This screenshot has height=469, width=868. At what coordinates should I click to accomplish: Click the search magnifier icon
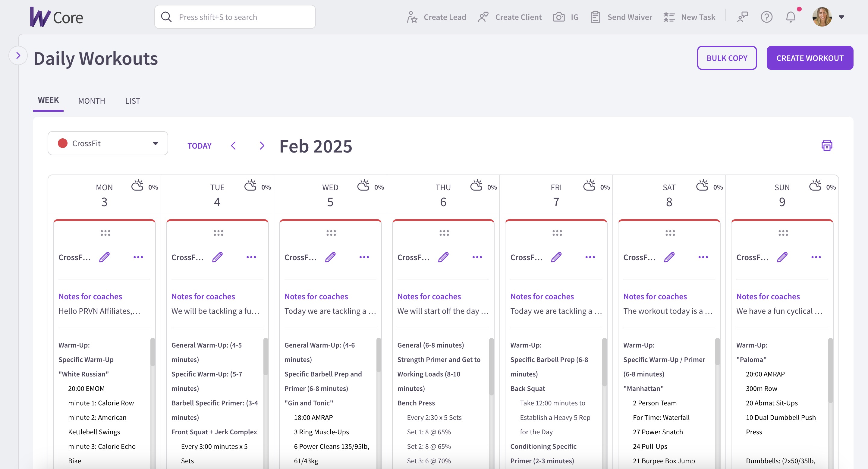[166, 17]
